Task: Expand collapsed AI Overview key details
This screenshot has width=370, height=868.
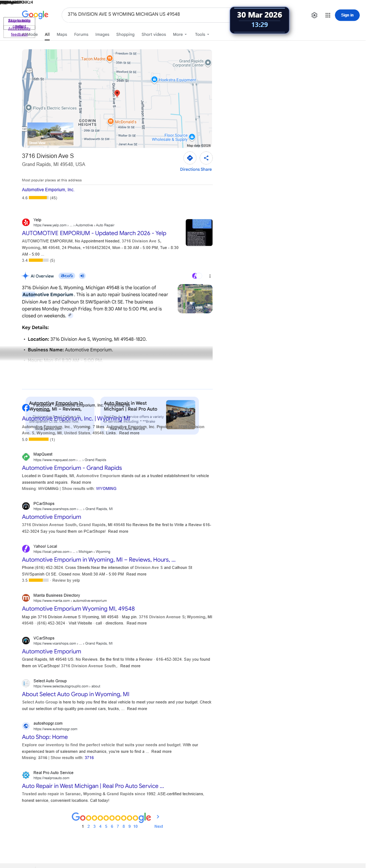Action: tap(106, 354)
